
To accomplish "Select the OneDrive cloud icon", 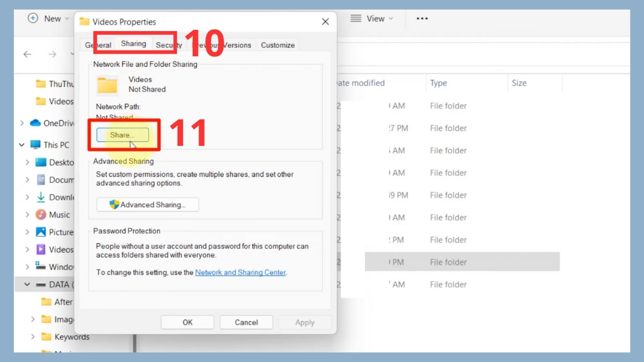I will [35, 123].
